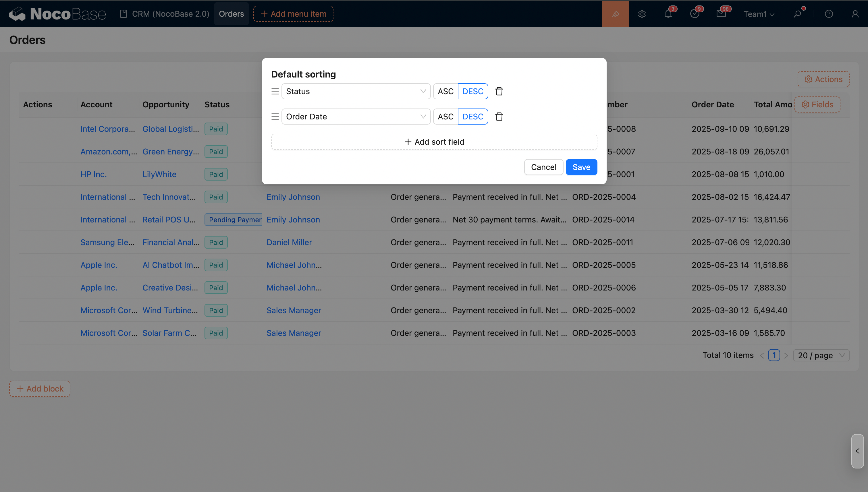Set Status sort to ASC
868x492 pixels.
coord(445,91)
